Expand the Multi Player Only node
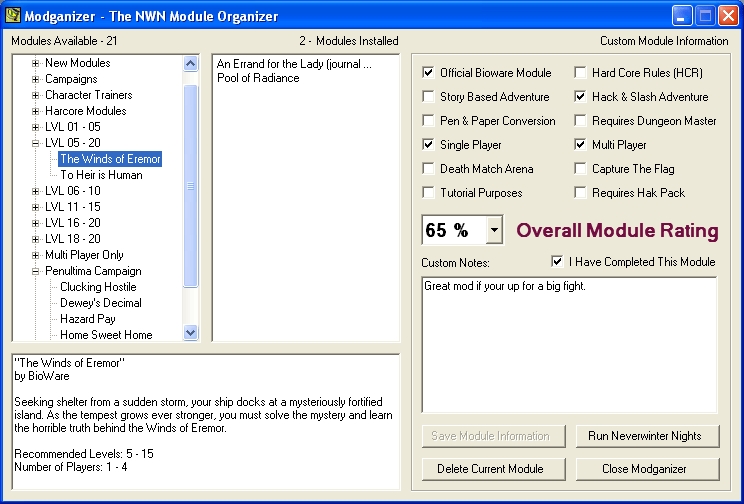 (36, 255)
